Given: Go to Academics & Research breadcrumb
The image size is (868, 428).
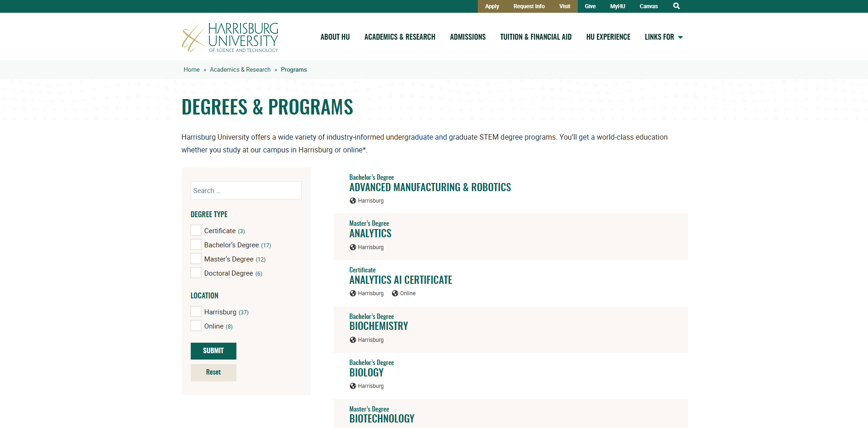Looking at the screenshot, I should [240, 70].
